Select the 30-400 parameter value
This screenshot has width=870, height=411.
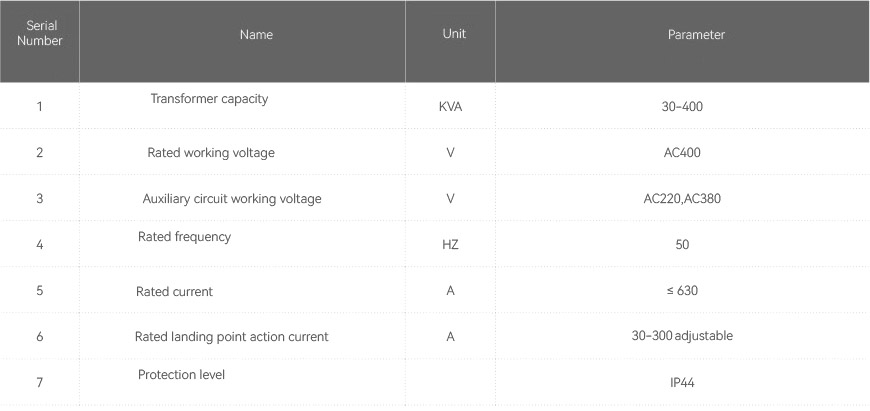[x=682, y=107]
